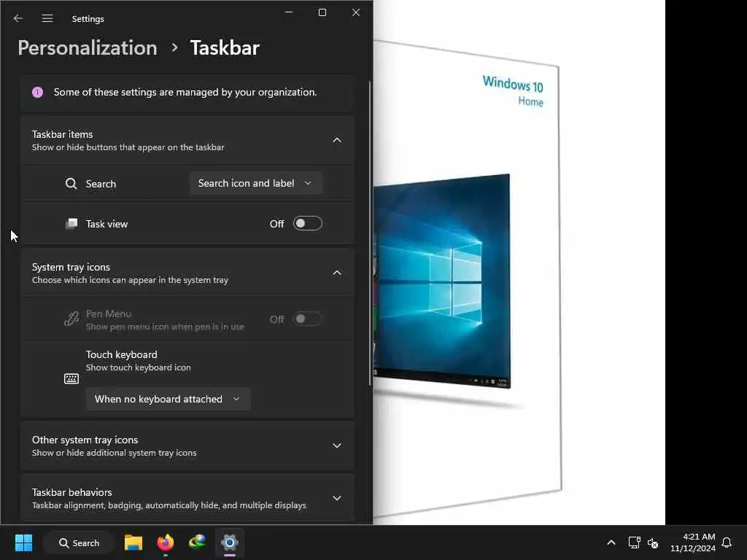Image resolution: width=747 pixels, height=560 pixels.
Task: Open the Settings hamburger navigation menu
Action: point(47,18)
